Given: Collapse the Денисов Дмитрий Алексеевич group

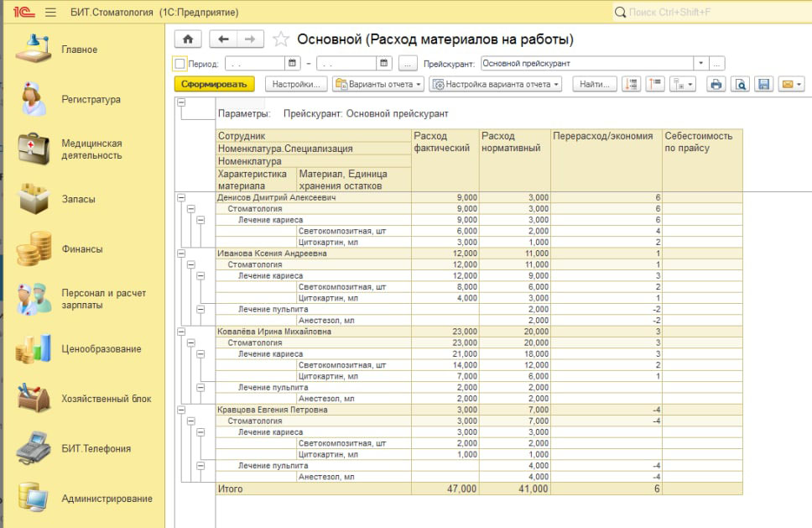Looking at the screenshot, I should (181, 197).
